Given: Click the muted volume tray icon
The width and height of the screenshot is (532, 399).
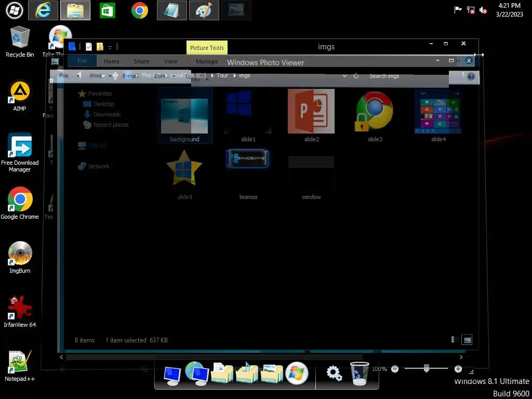Looking at the screenshot, I should [483, 10].
